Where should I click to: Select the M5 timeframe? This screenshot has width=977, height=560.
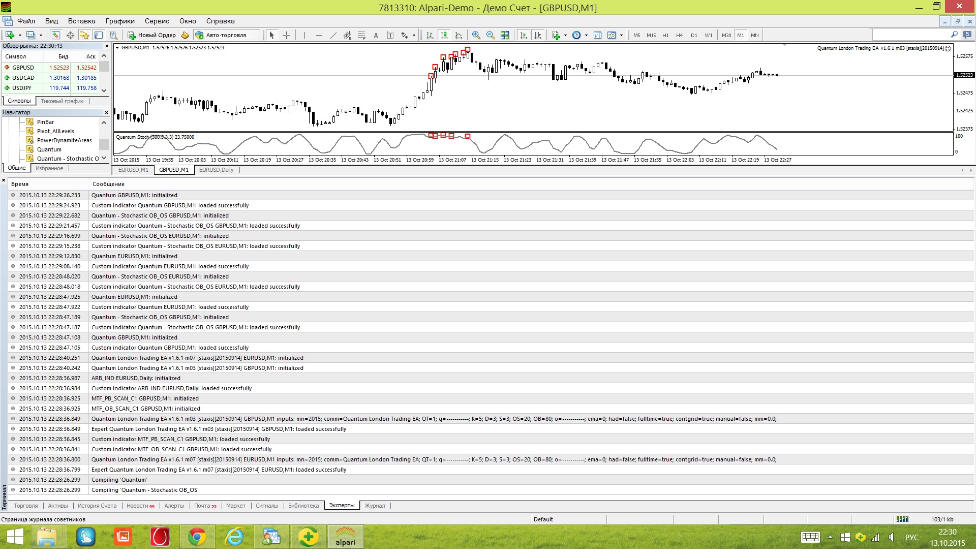coord(637,35)
